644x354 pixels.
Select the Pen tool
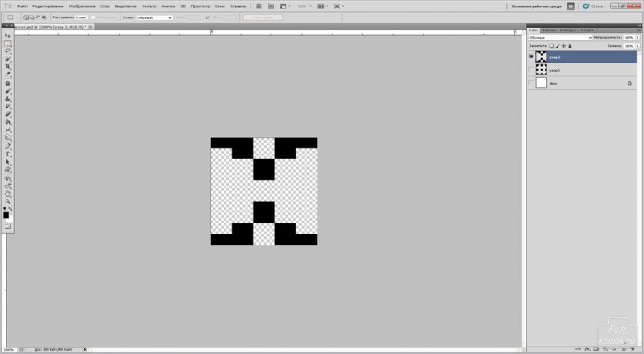coord(7,146)
